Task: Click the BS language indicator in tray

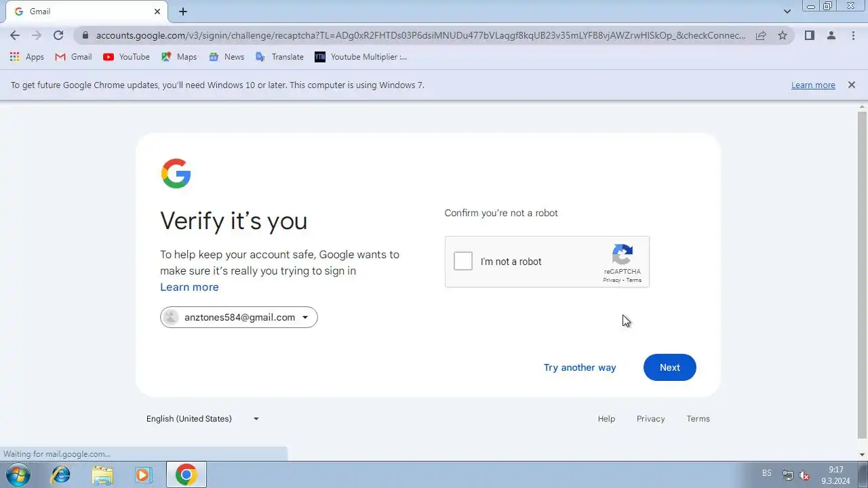Action: coord(767,473)
